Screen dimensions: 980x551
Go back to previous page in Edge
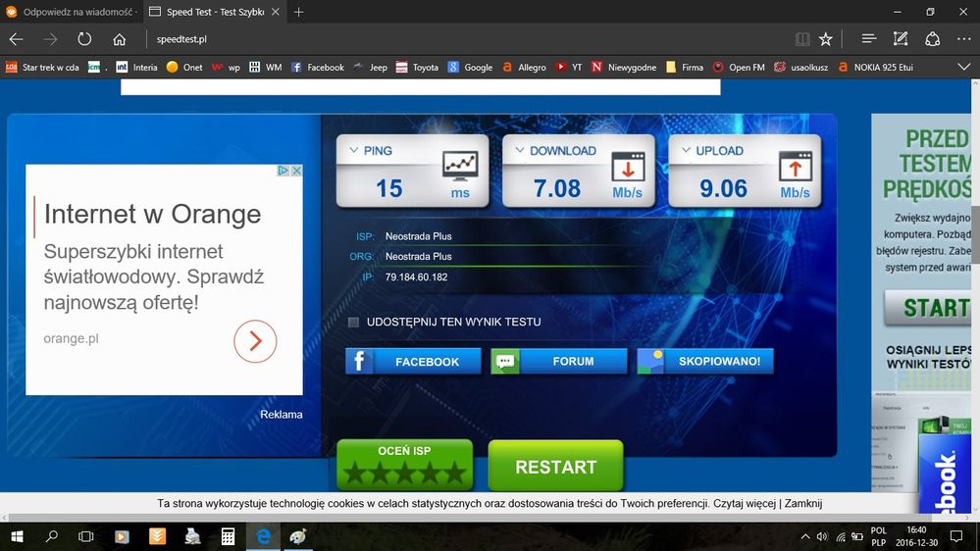17,39
